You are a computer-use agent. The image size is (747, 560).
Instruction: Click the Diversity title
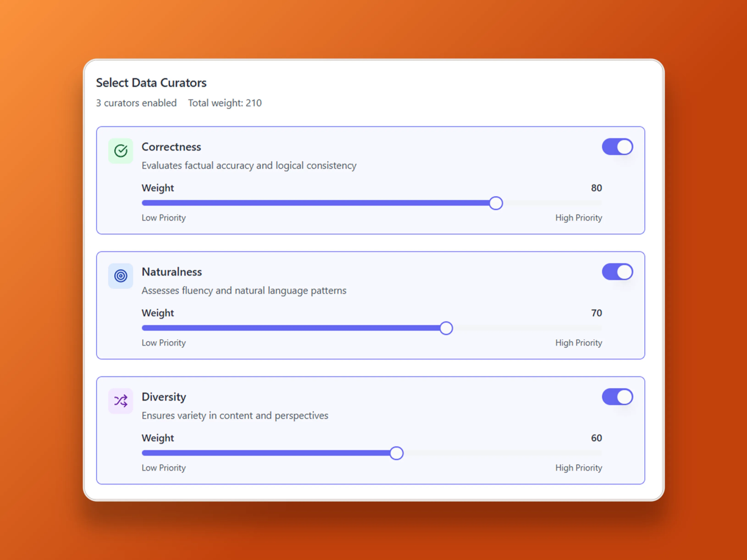[x=164, y=397]
